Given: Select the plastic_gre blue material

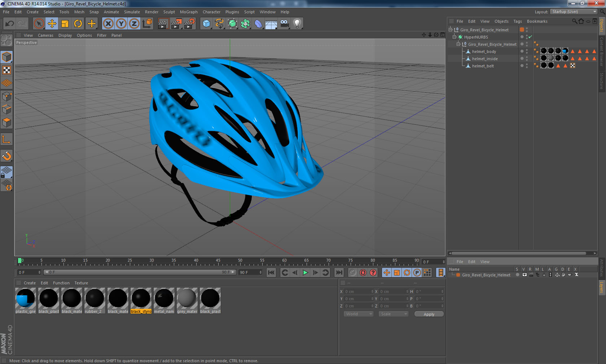Looking at the screenshot, I should point(26,300).
